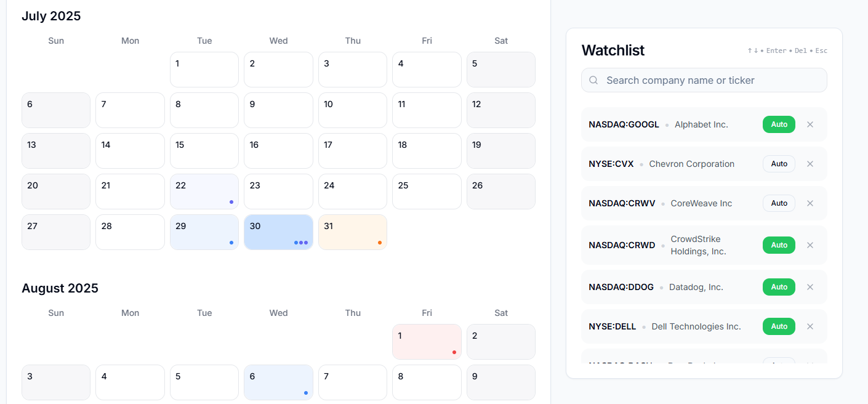This screenshot has height=404, width=868.
Task: Open August 6 calendar day
Action: 278,382
